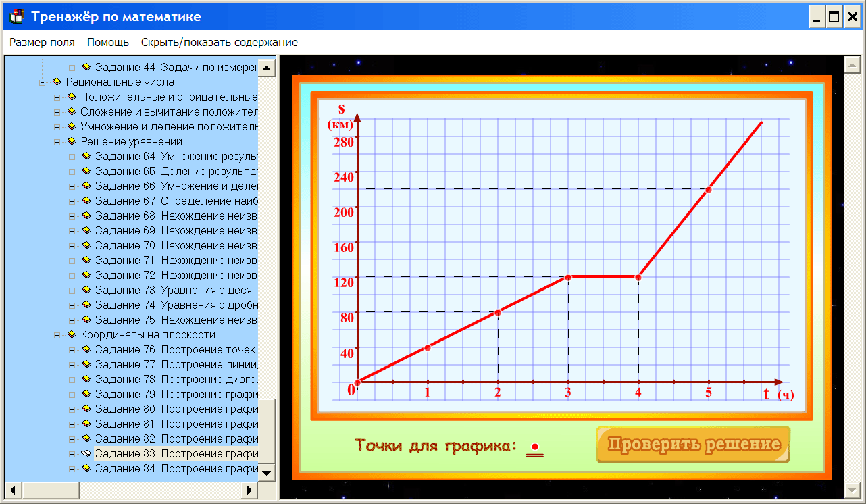The image size is (866, 504).
Task: Open Задание 84. Построение графи
Action: [x=176, y=468]
